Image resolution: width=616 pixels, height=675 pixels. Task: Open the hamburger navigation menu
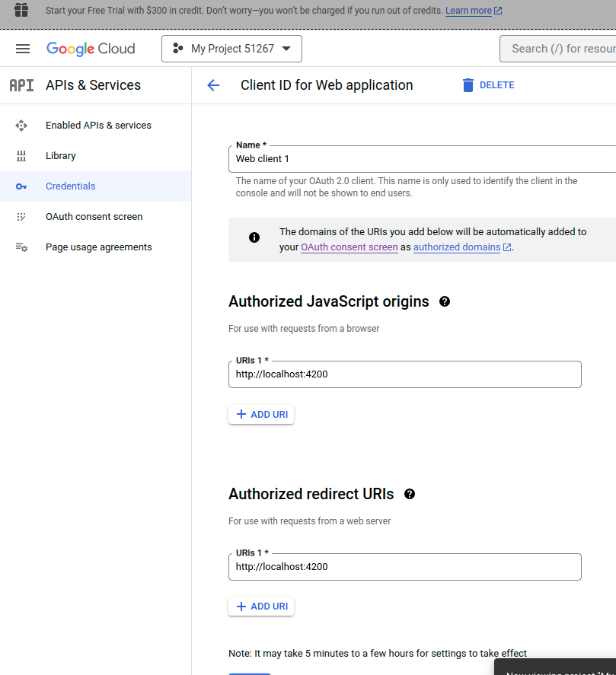23,49
